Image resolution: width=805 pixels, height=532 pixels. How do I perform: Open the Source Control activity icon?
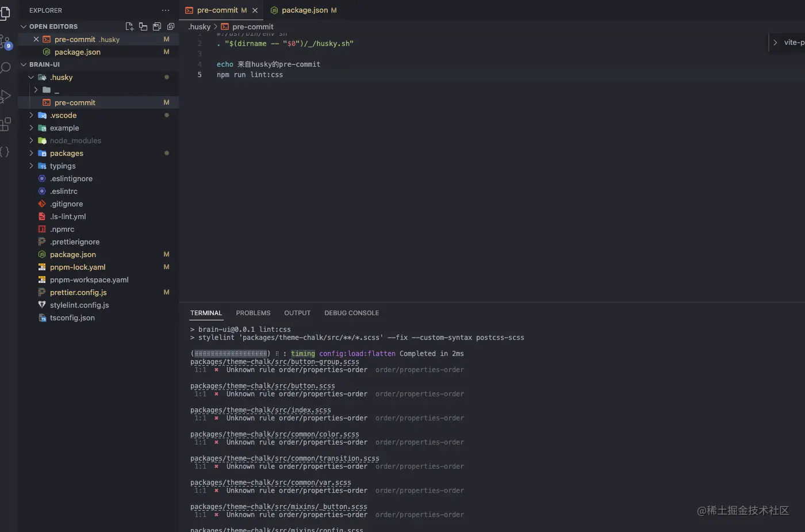click(x=5, y=43)
